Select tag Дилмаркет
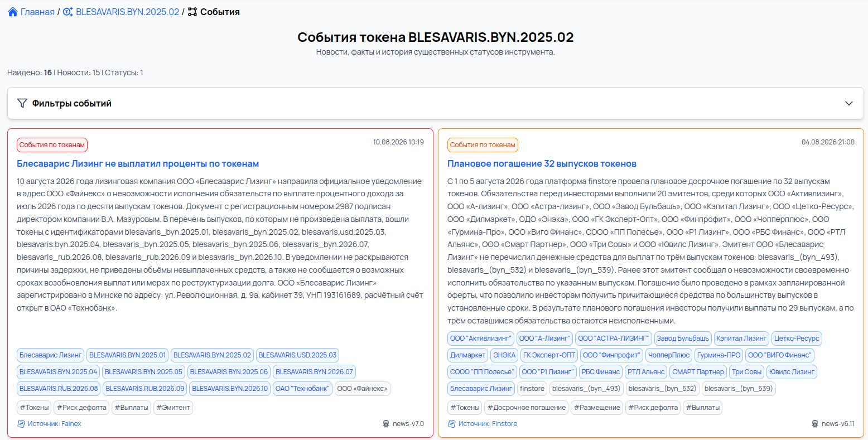Screen dimensions: 868x440 point(467,355)
